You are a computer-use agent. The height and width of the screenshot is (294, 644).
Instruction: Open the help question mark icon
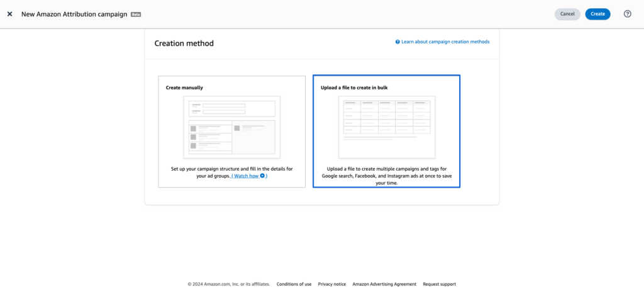pos(627,14)
